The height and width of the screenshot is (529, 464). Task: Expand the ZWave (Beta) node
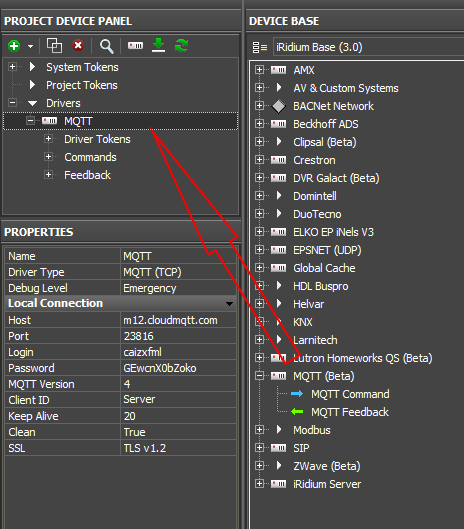[259, 466]
